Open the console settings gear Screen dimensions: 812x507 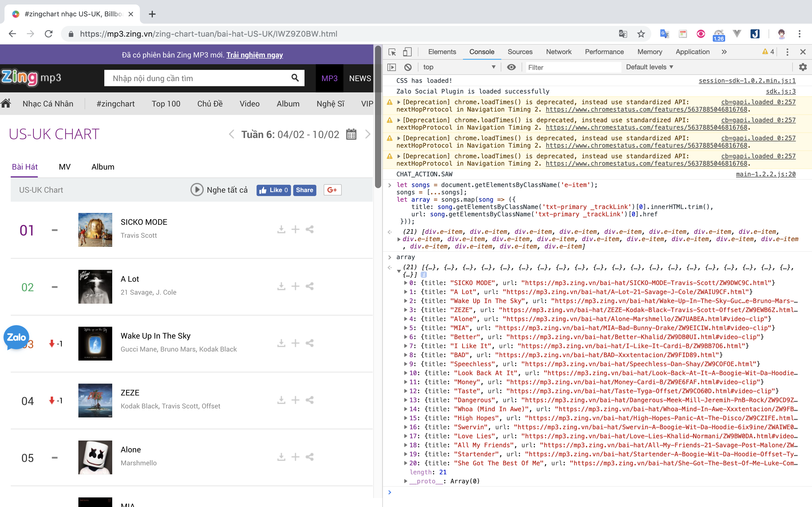803,67
